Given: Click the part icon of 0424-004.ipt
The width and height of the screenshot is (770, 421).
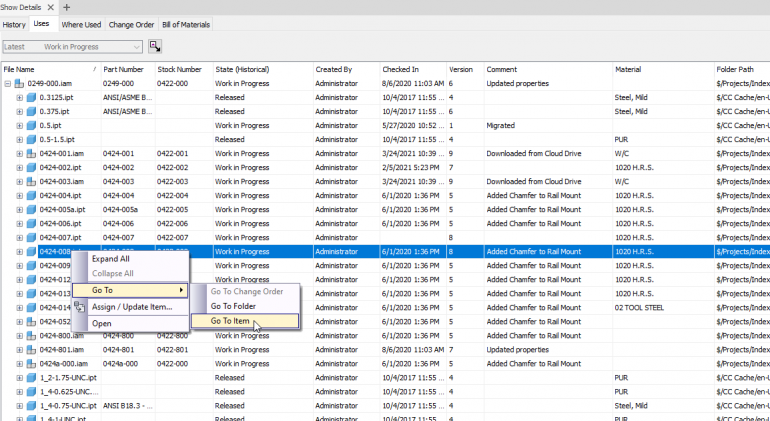Looking at the screenshot, I should (31, 196).
